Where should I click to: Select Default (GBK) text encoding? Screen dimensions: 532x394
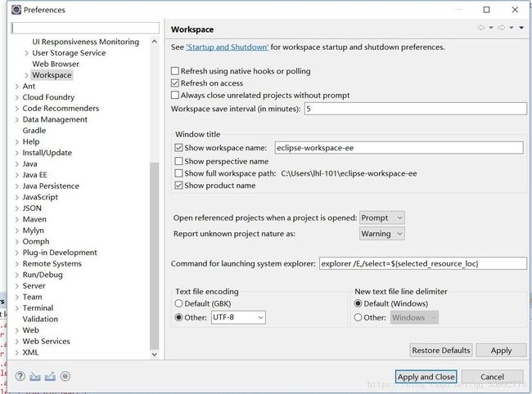click(x=178, y=303)
